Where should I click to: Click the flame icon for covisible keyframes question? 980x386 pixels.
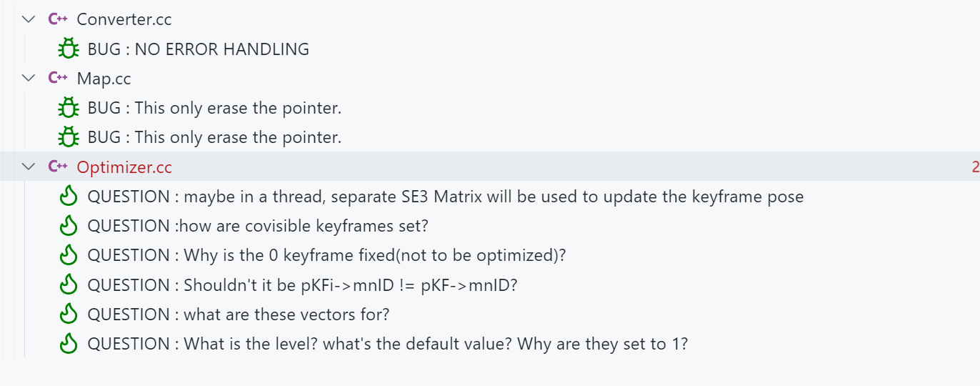tap(68, 226)
